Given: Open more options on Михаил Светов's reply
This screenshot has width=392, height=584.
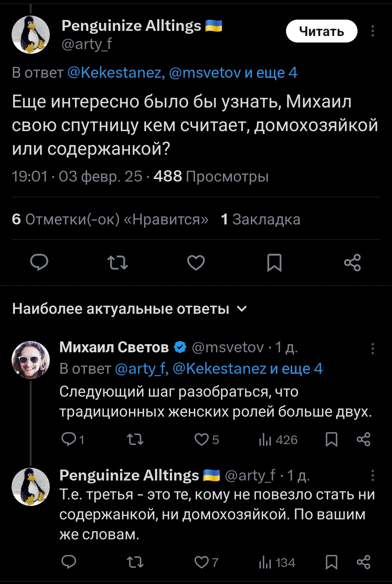Looking at the screenshot, I should coord(372,348).
